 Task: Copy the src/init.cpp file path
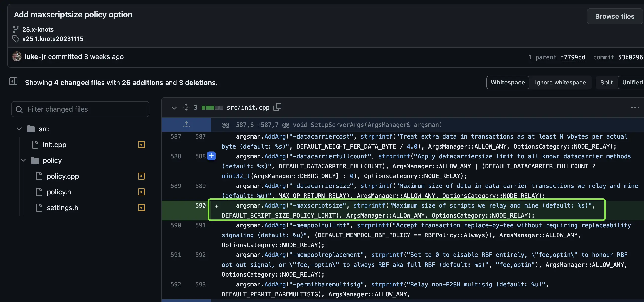[x=277, y=107]
